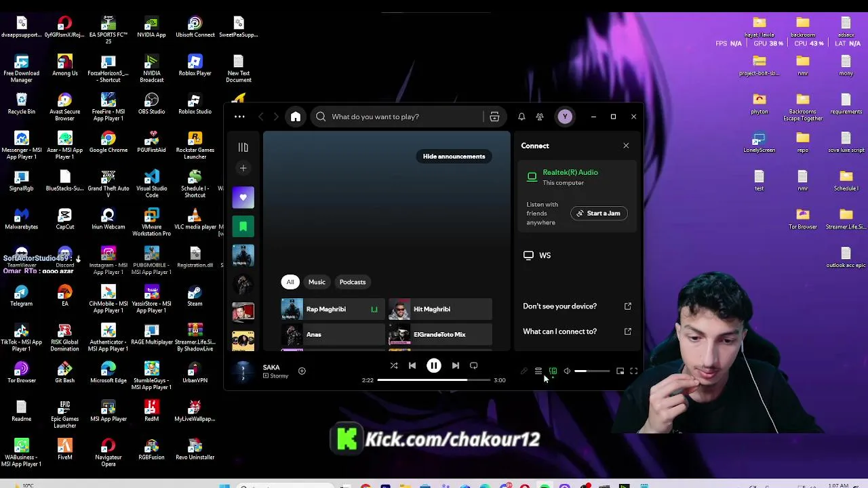This screenshot has height=488, width=868.
Task: Expand Your Library in the sidebar
Action: click(243, 147)
